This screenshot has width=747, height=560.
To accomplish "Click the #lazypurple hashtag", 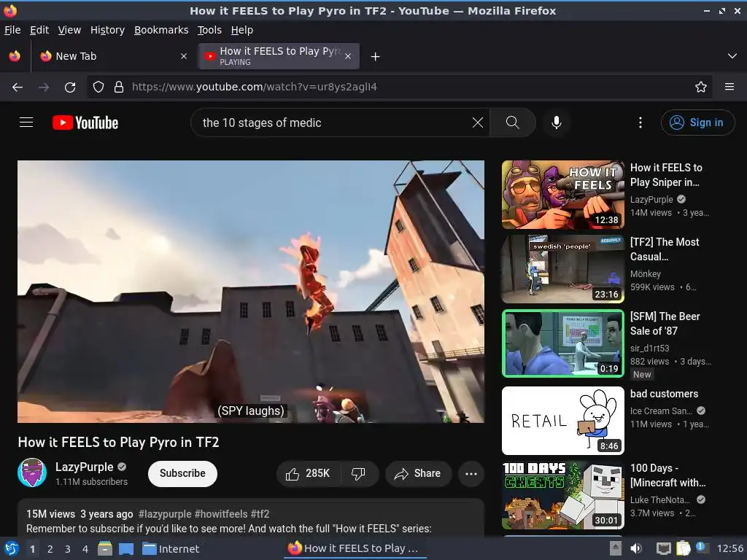I will [165, 514].
